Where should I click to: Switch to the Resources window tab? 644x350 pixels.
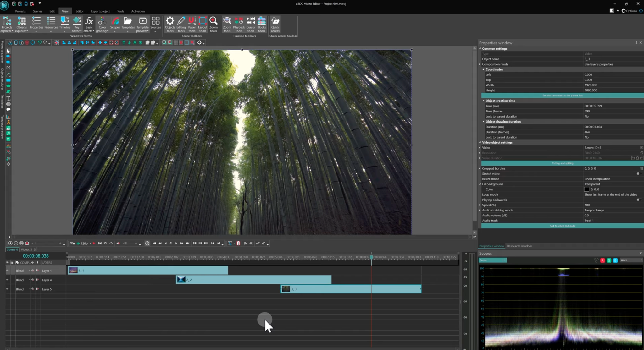click(x=519, y=246)
